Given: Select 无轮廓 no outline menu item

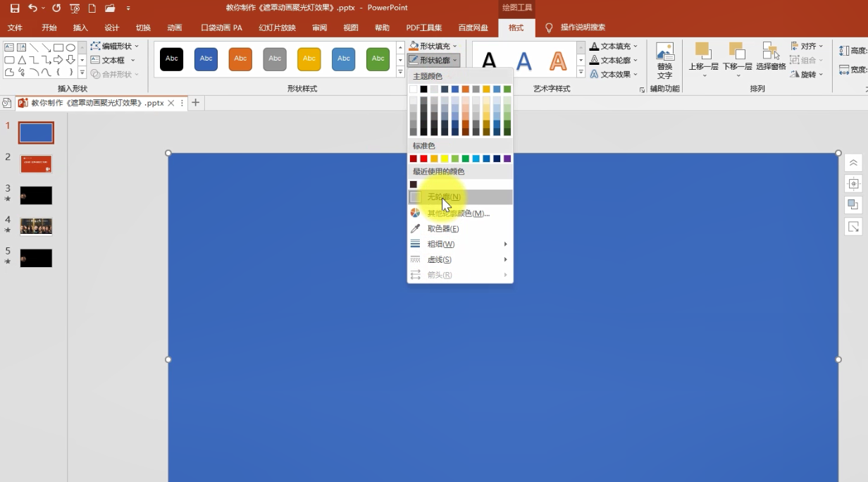Looking at the screenshot, I should 460,197.
